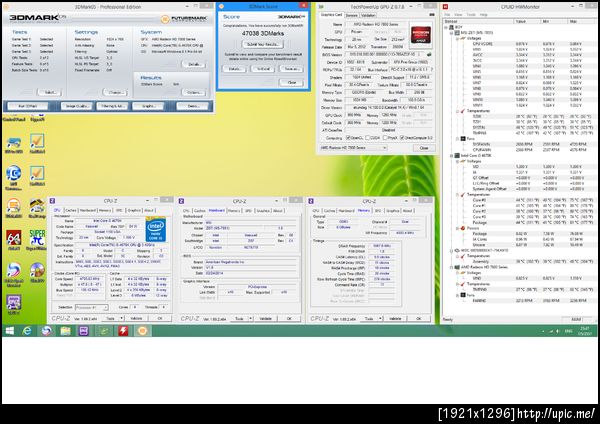Click the Sensor column header in HWMonitor

coord(478,21)
